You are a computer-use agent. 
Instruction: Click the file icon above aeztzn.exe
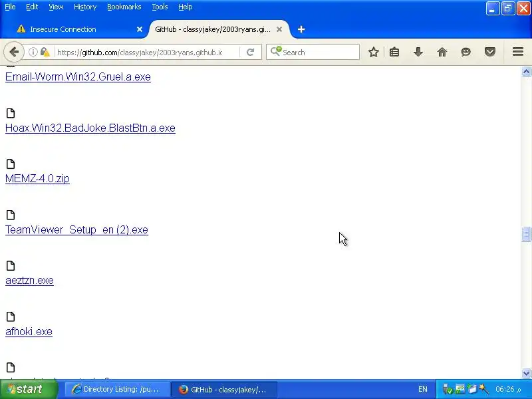pos(11,265)
